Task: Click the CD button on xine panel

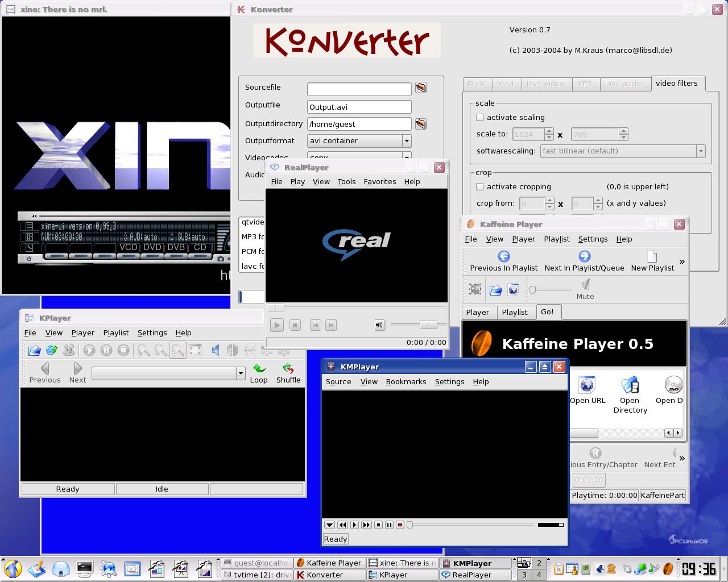Action: (200, 247)
